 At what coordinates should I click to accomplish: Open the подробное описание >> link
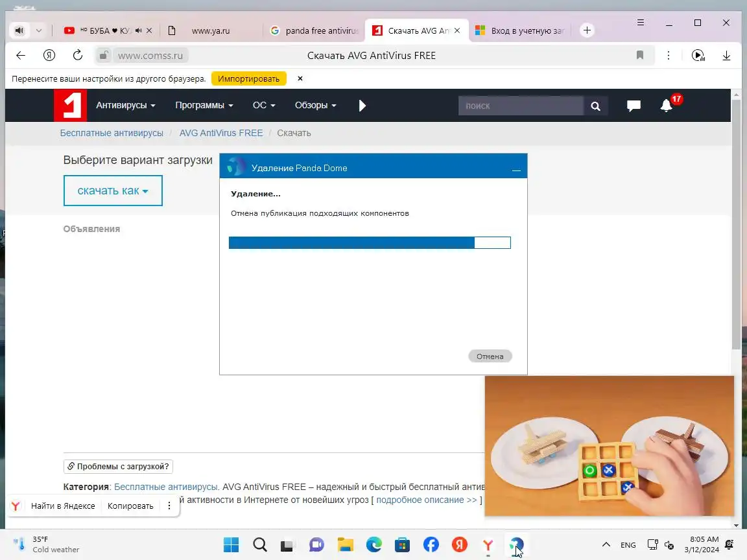tap(427, 500)
